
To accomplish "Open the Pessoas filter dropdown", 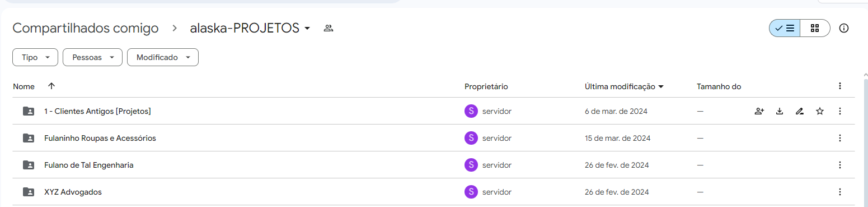I will 92,57.
